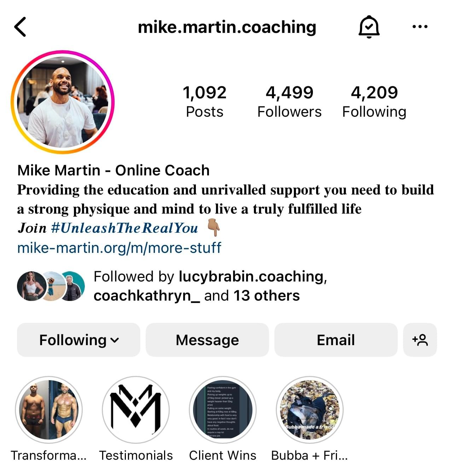The height and width of the screenshot is (476, 454).
Task: Open the mike-martin.org/m/more-stuff link
Action: tap(119, 248)
